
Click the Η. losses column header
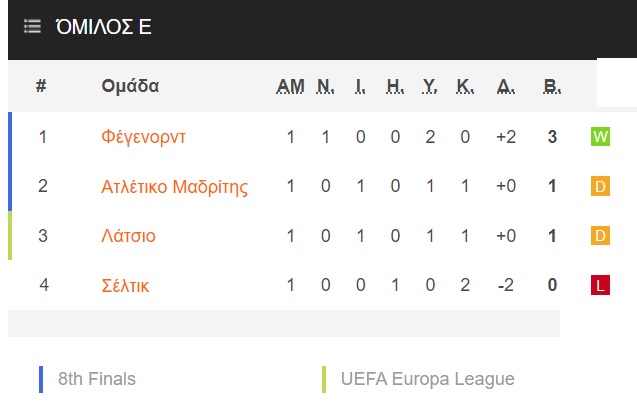[x=395, y=86]
